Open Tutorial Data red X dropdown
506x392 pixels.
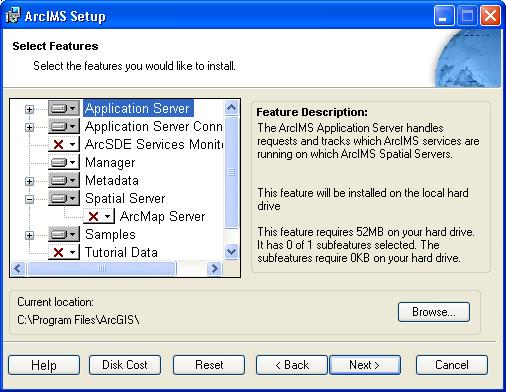[x=64, y=252]
